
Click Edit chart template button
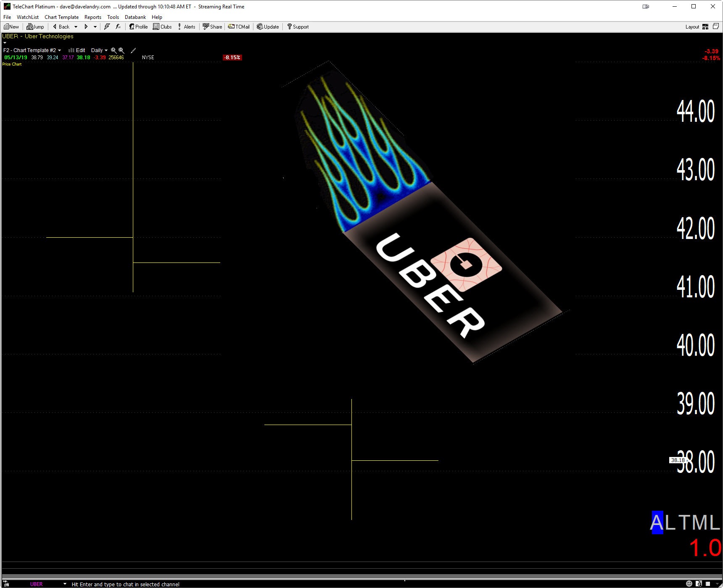(77, 50)
